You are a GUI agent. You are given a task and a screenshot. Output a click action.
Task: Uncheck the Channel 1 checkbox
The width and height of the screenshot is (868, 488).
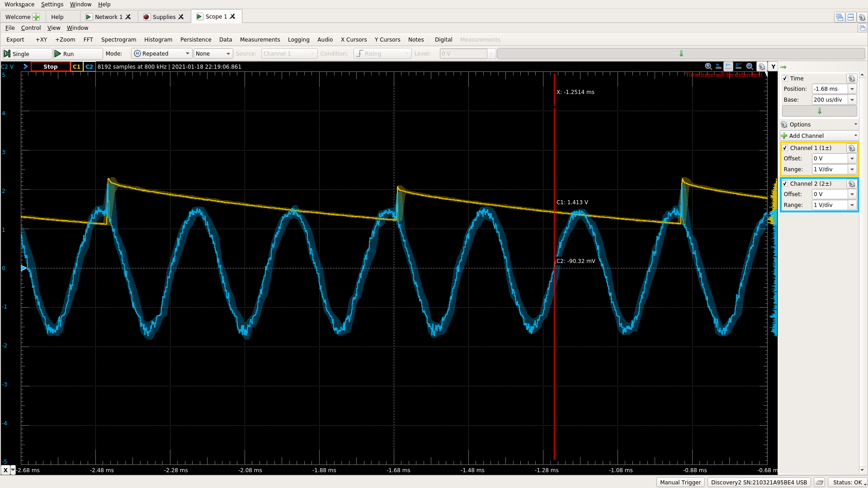(785, 148)
